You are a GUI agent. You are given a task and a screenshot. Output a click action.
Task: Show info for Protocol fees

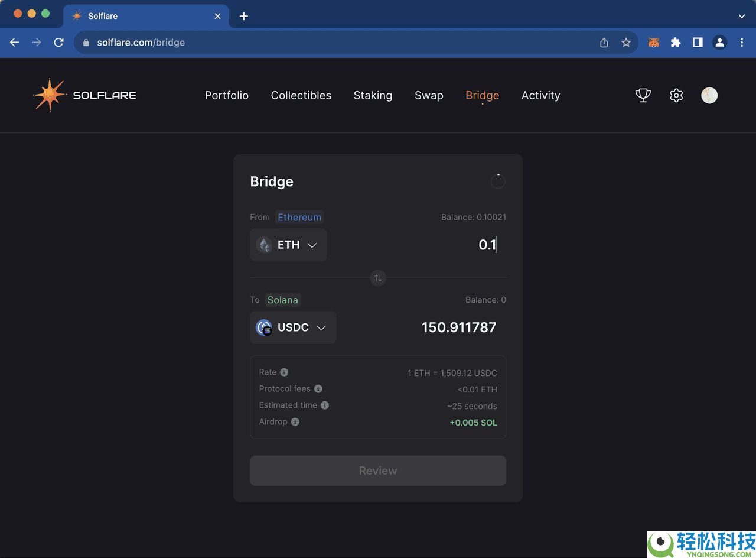318,389
